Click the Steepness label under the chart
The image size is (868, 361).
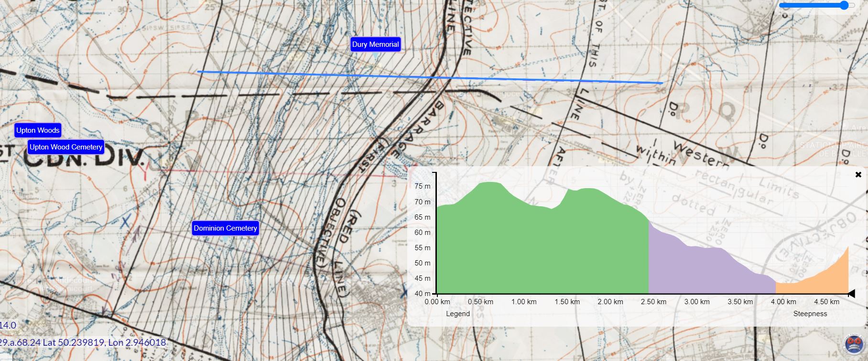pyautogui.click(x=810, y=314)
